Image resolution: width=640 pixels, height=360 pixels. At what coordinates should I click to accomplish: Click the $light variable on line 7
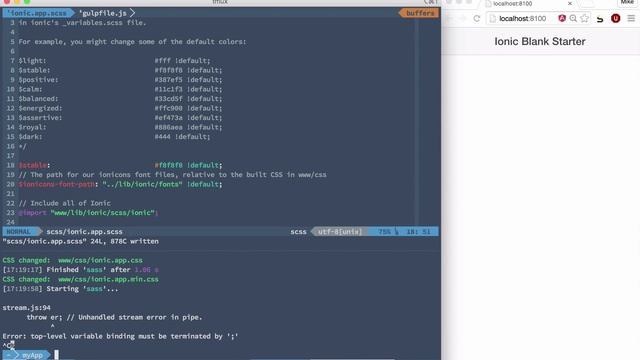32,60
